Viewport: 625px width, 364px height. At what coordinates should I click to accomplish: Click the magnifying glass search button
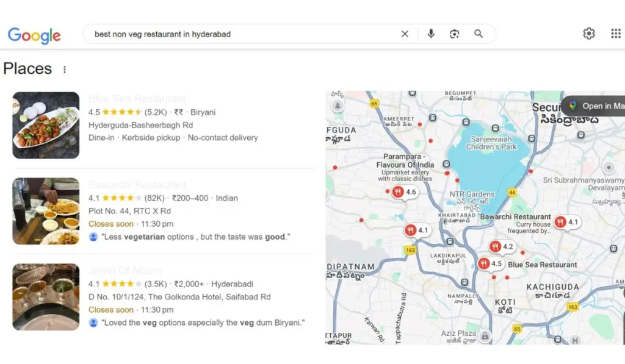pyautogui.click(x=479, y=34)
